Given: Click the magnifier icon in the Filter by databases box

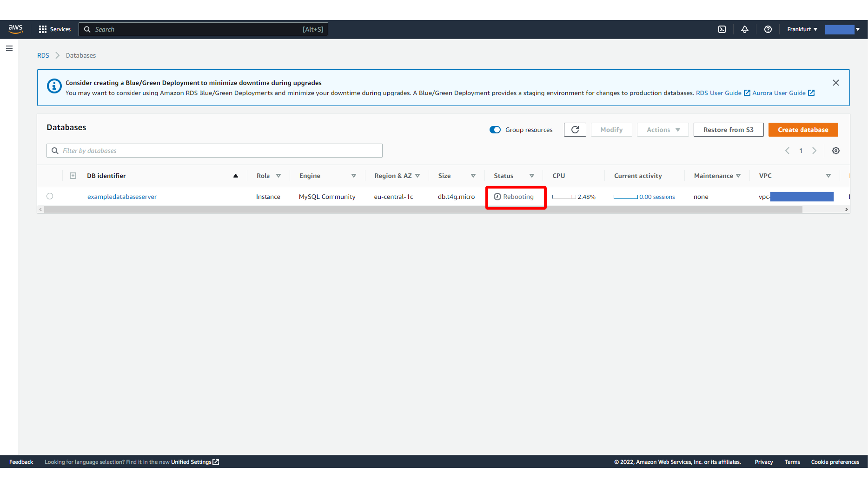Looking at the screenshot, I should click(x=55, y=151).
